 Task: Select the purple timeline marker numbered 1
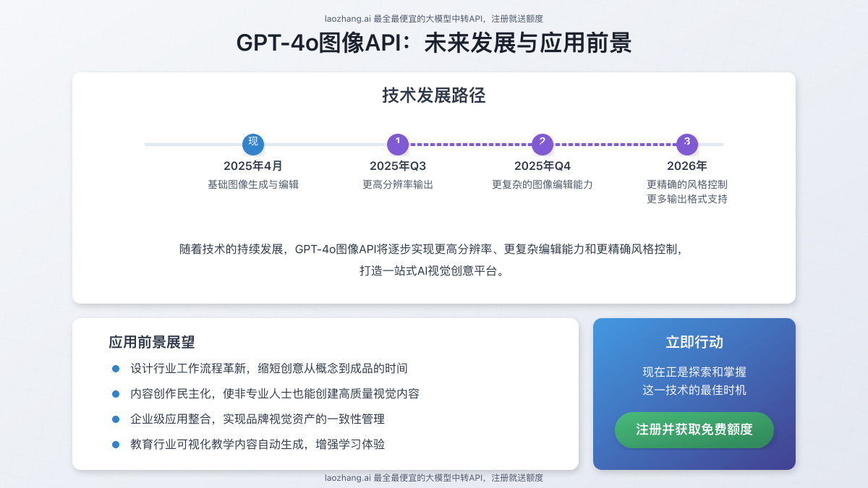398,144
